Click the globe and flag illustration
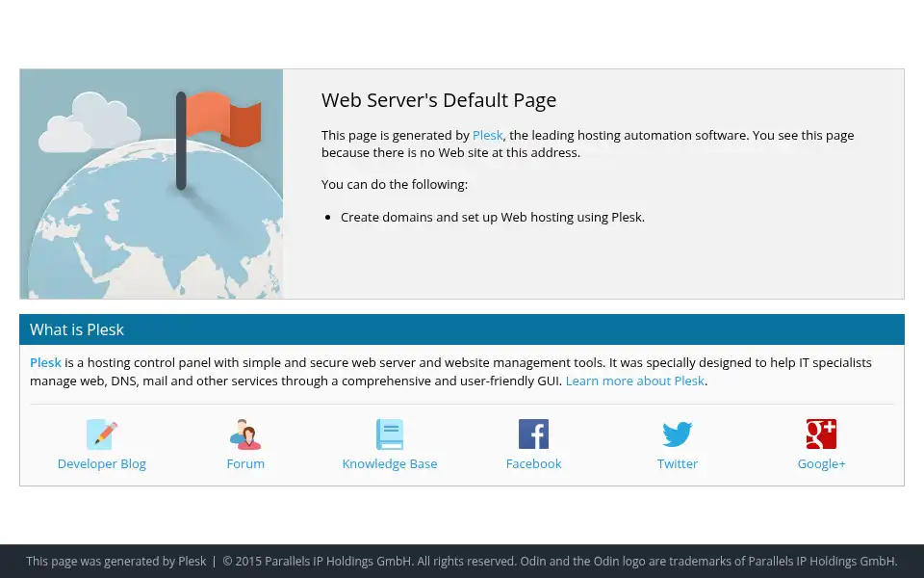The image size is (924, 578). point(151,184)
